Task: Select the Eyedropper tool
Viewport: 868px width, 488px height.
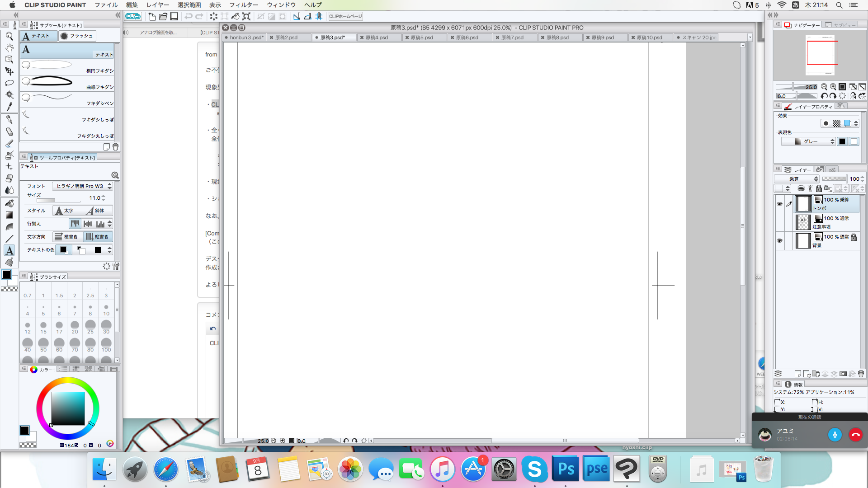Action: (9, 107)
